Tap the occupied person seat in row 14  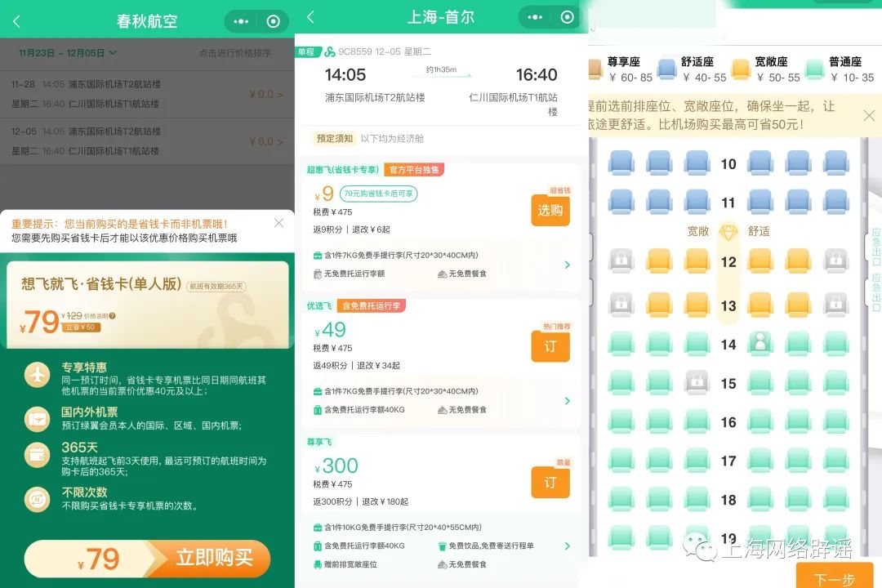[x=760, y=343]
